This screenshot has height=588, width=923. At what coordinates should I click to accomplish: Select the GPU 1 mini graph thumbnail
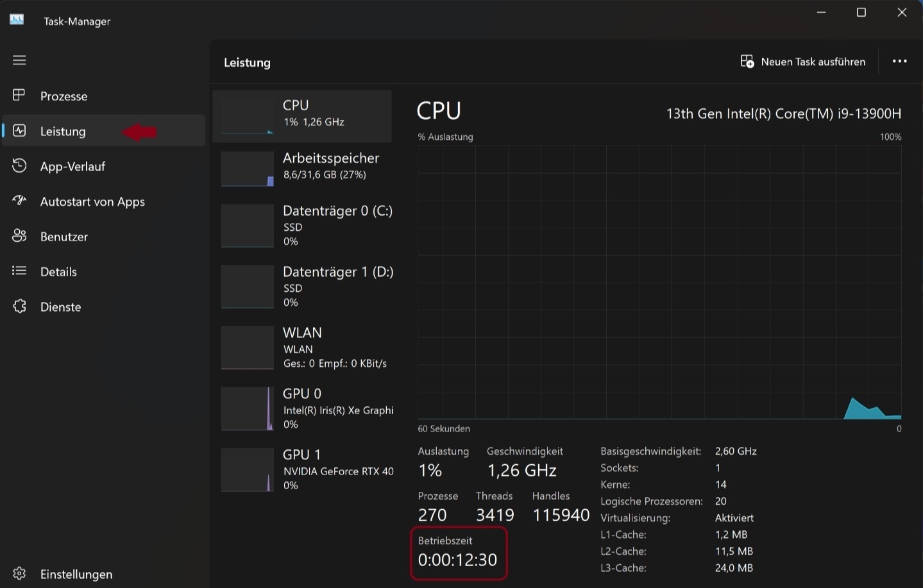click(248, 469)
